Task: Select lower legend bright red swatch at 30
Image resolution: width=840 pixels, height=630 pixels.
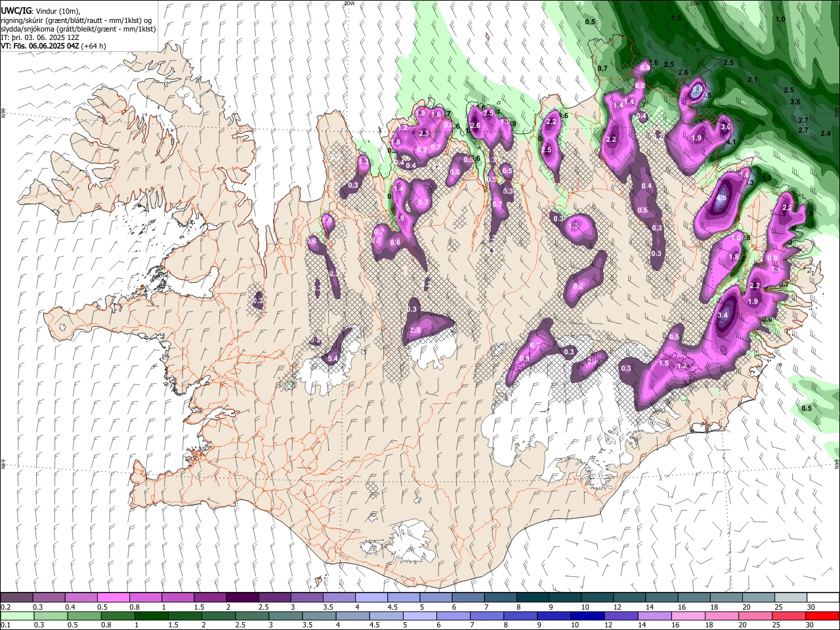Action: point(822,616)
